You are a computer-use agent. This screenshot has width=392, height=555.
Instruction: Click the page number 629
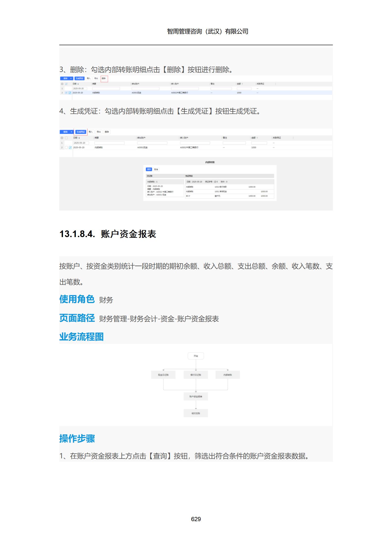click(x=196, y=519)
